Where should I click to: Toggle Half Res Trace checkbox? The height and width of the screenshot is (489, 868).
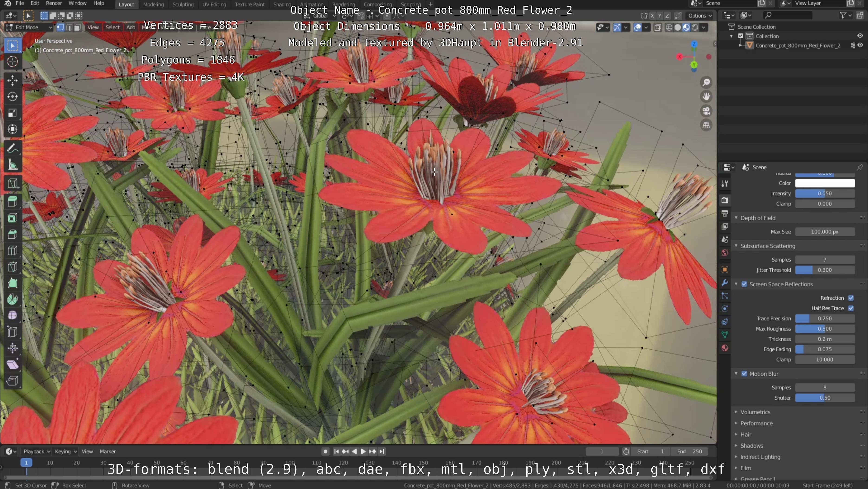851,308
